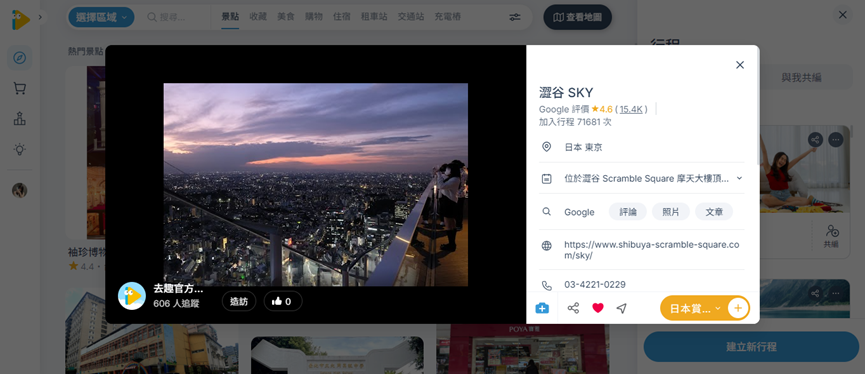The width and height of the screenshot is (865, 374).
Task: Click the 去趣官方... author name
Action: click(x=178, y=288)
